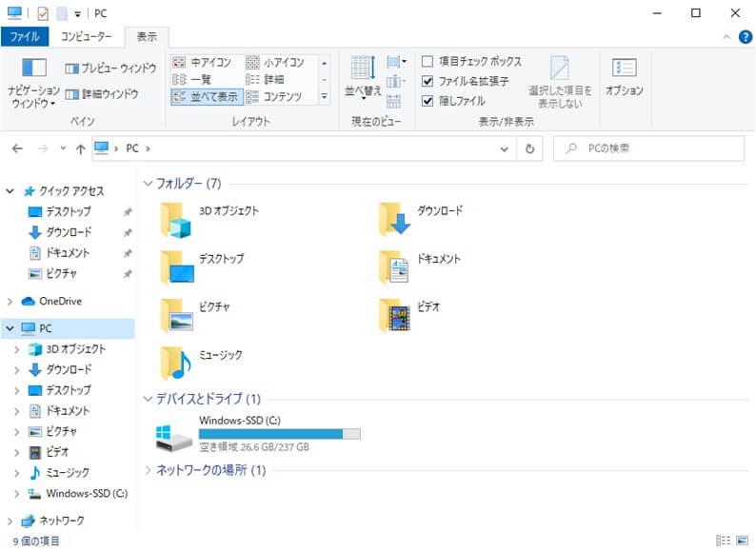Open the ファイル tab
Image resolution: width=756 pixels, height=552 pixels.
25,36
